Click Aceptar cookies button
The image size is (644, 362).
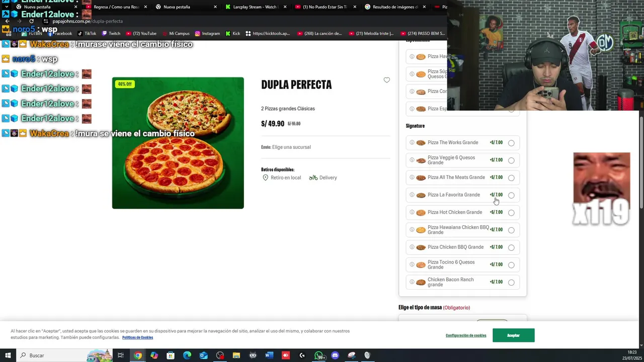click(513, 335)
